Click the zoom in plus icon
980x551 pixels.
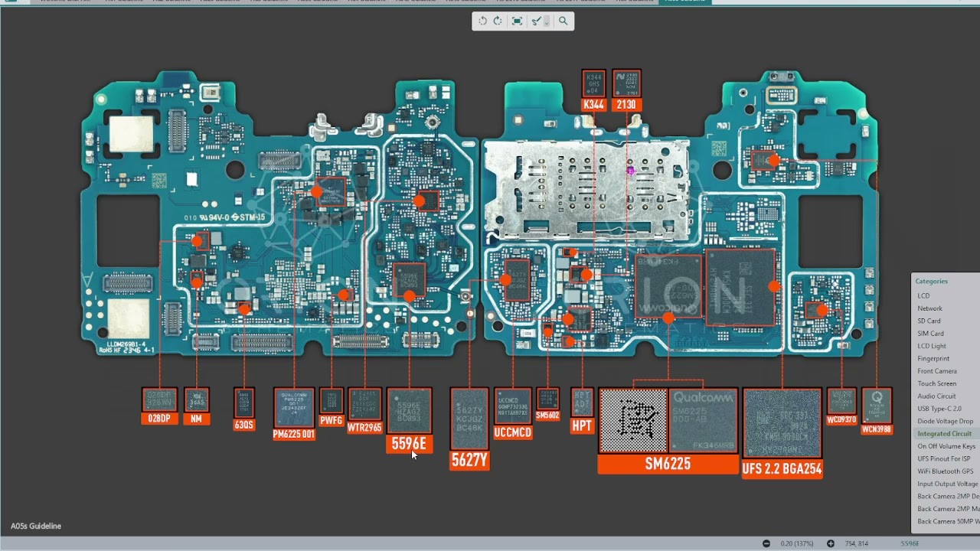click(831, 543)
